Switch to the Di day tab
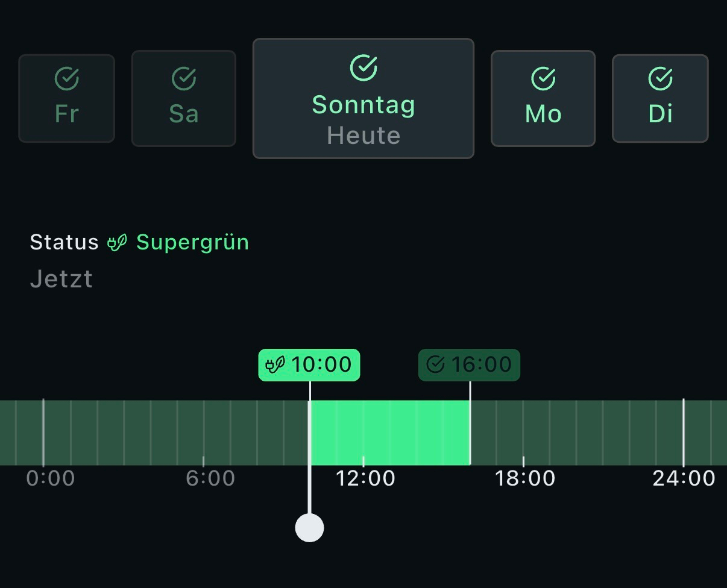This screenshot has height=588, width=727. [660, 99]
